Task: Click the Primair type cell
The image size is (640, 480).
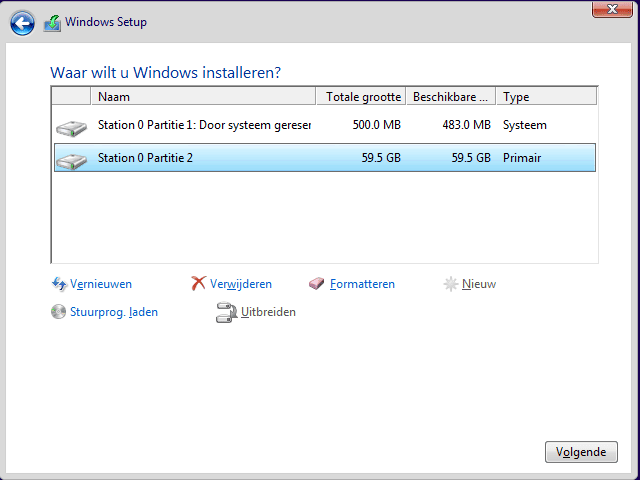Action: (x=522, y=158)
